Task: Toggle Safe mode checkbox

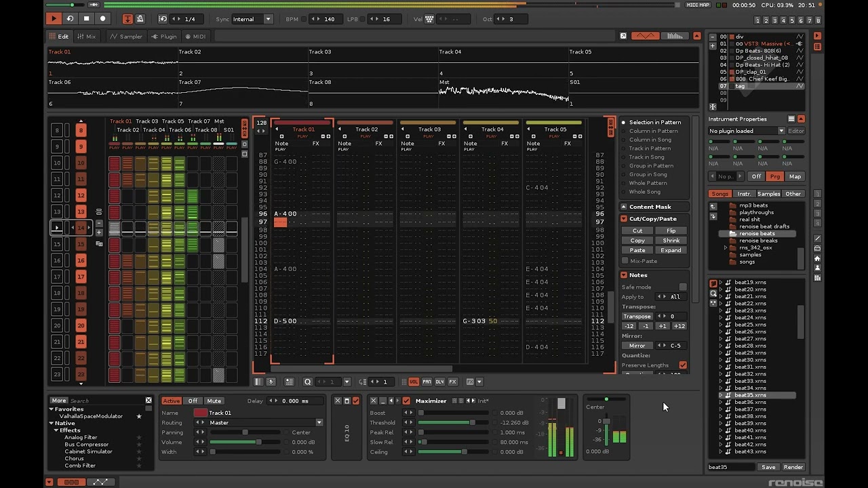Action: click(683, 287)
